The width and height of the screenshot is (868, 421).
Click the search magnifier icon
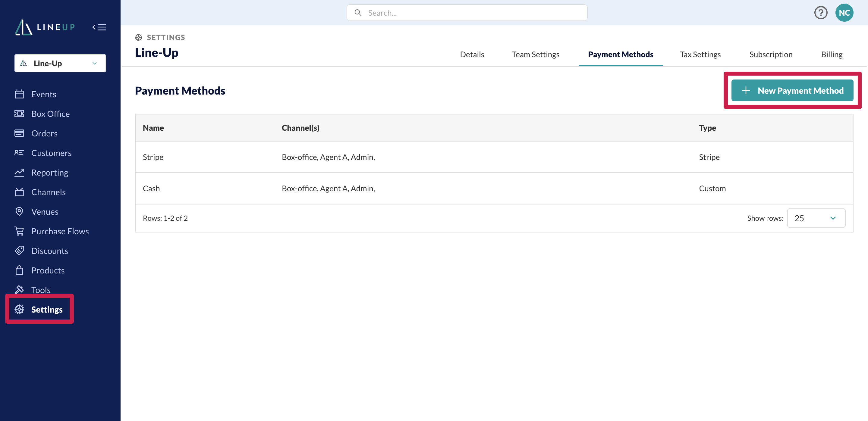(x=358, y=13)
